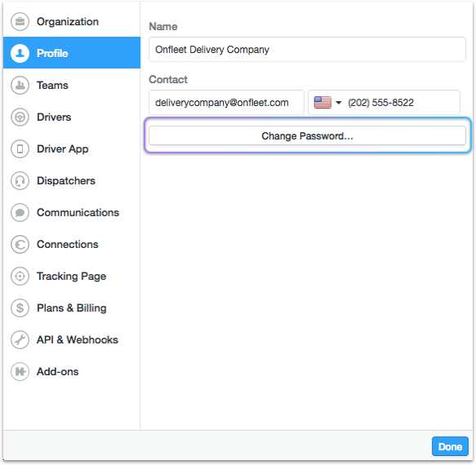The height and width of the screenshot is (465, 476).
Task: Open the Communications speech bubble icon
Action: [20, 213]
